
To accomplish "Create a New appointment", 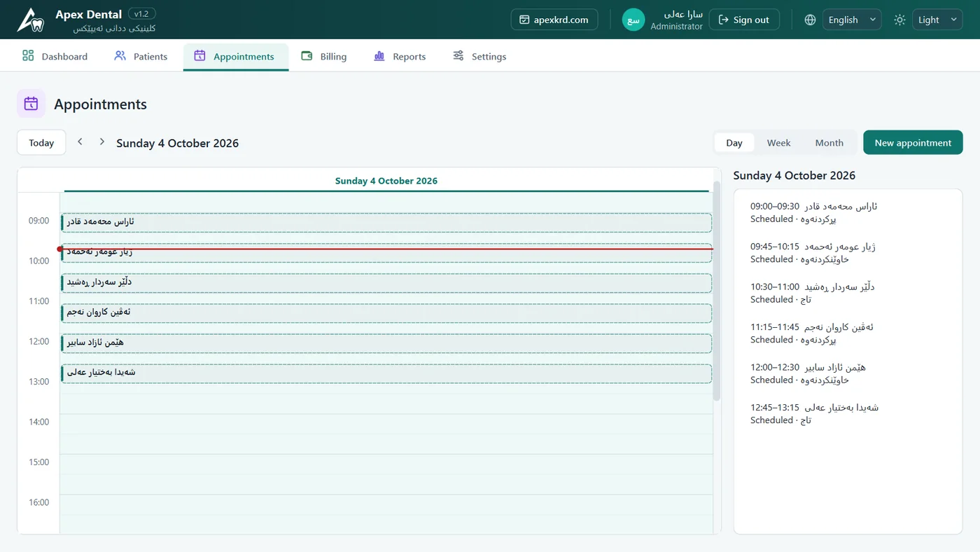I will point(913,143).
